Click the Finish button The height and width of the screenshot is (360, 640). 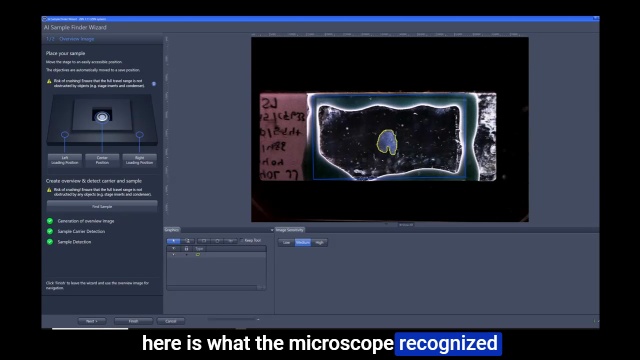click(133, 321)
